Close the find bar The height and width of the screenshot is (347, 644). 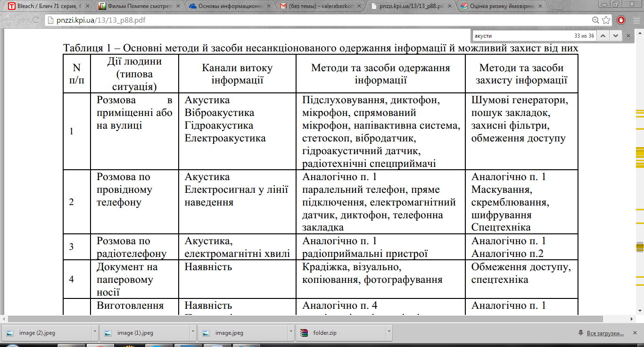click(x=627, y=35)
